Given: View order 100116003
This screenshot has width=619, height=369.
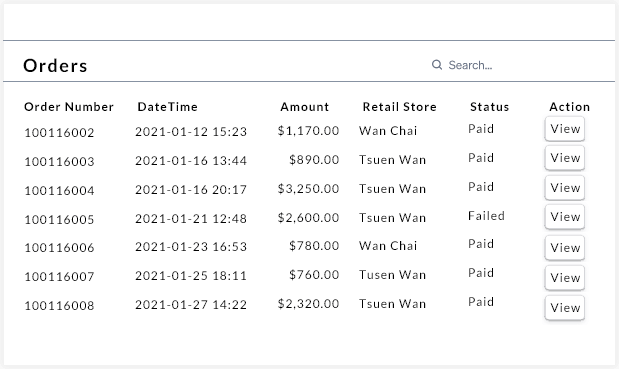Looking at the screenshot, I should point(565,158).
